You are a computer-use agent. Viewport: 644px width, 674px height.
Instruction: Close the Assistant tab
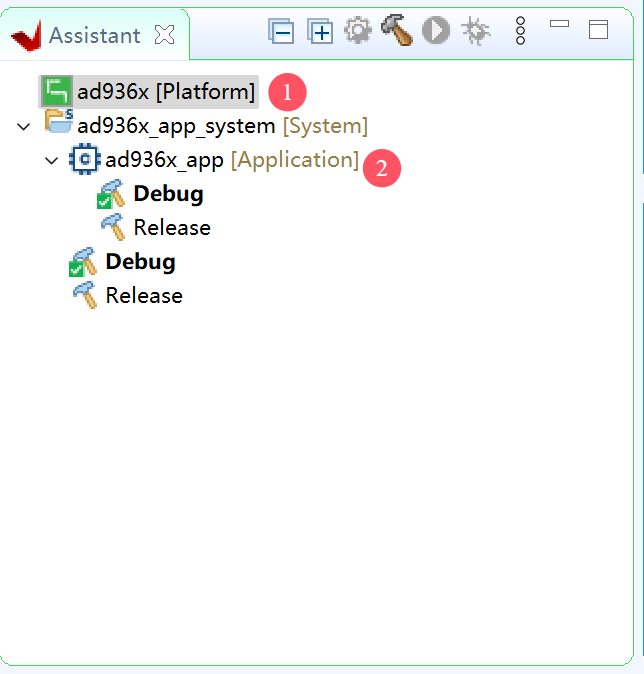pos(165,35)
